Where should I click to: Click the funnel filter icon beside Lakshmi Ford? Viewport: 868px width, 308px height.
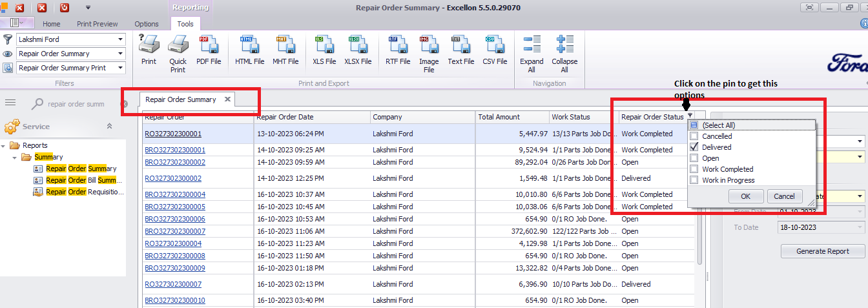(8, 39)
